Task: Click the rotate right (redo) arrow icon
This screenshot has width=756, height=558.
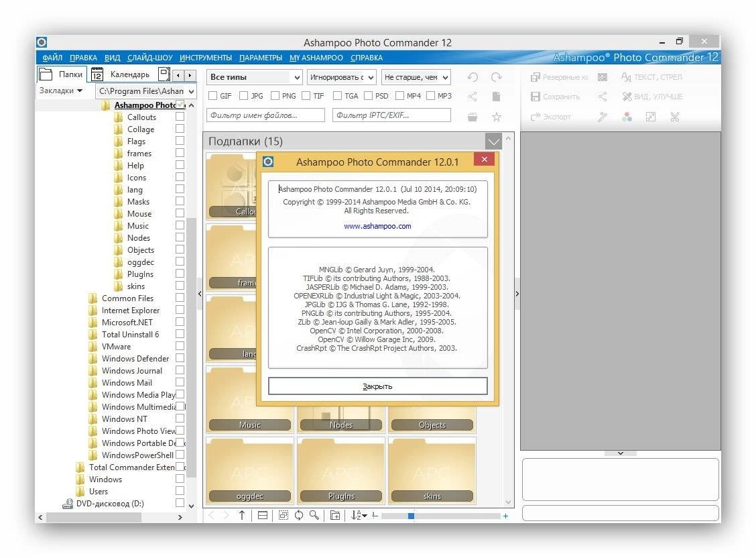Action: (x=496, y=77)
